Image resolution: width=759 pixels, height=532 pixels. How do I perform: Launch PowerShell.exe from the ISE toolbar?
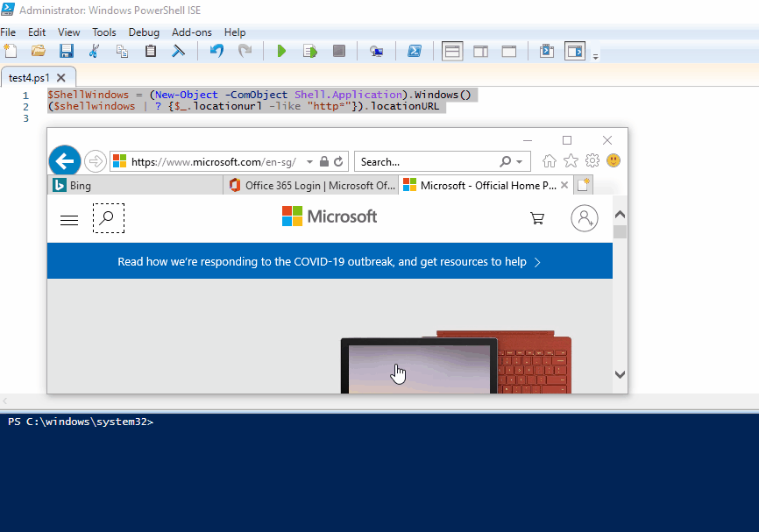click(x=414, y=50)
